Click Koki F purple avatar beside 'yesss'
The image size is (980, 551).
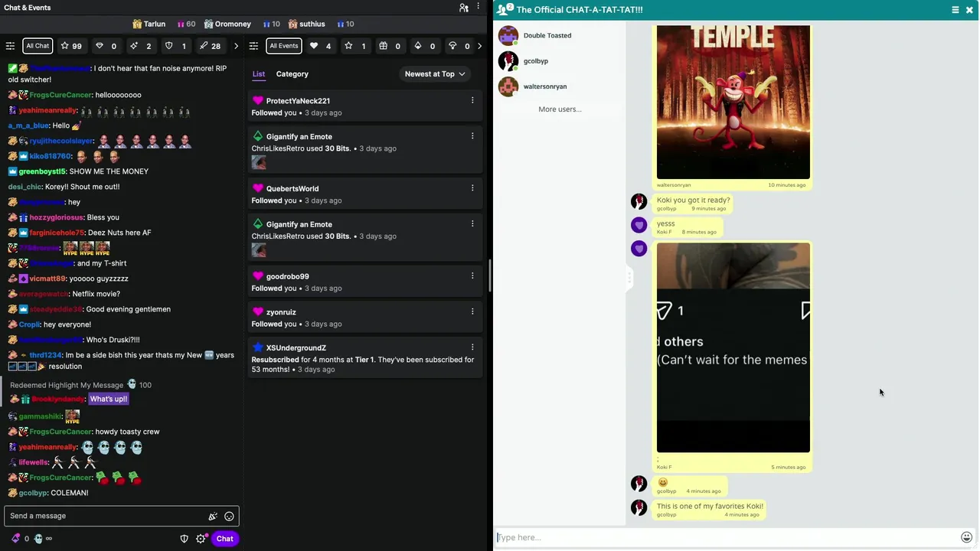639,225
